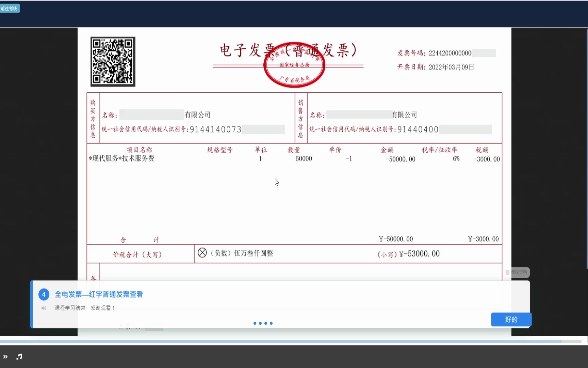This screenshot has height=368, width=588.
Task: Click the 价税合计（大写） label
Action: click(137, 255)
